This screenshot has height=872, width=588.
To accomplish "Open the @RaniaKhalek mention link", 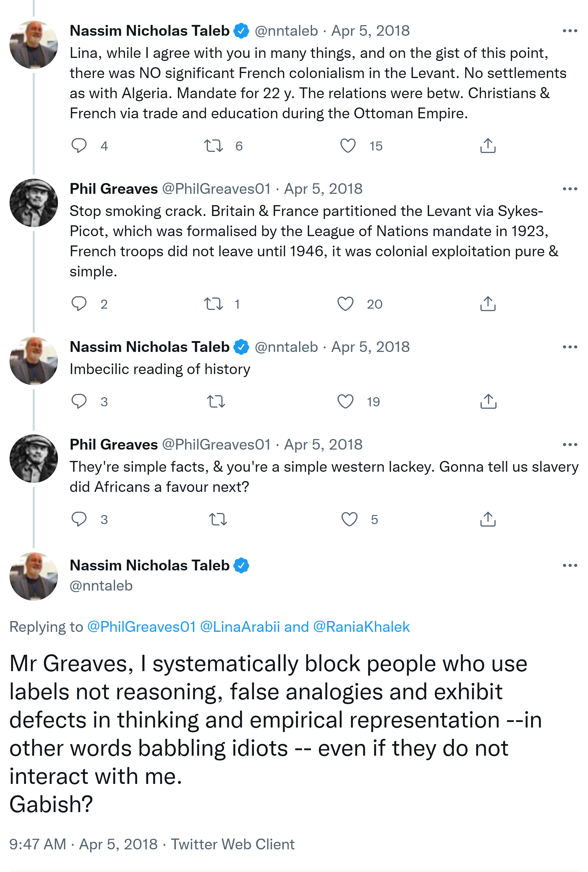I will (361, 627).
